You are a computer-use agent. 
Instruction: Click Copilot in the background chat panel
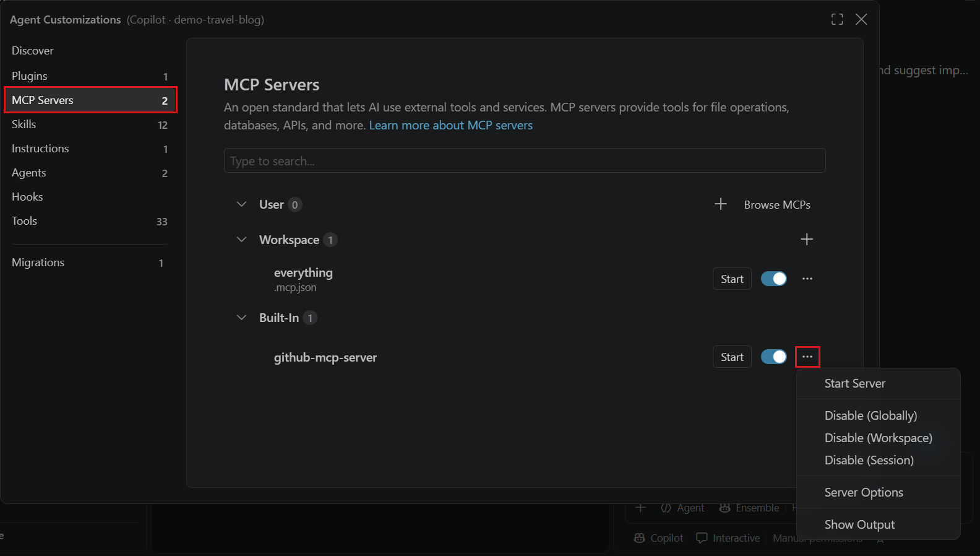click(659, 538)
